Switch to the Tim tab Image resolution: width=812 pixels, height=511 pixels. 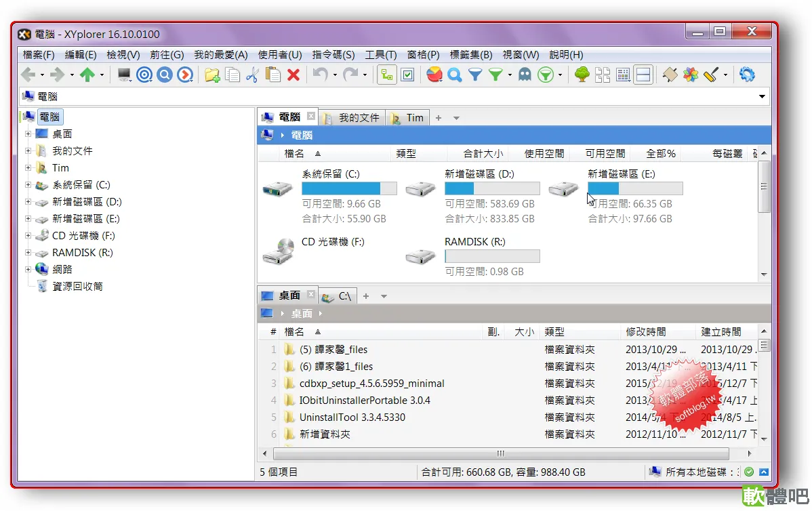click(408, 118)
